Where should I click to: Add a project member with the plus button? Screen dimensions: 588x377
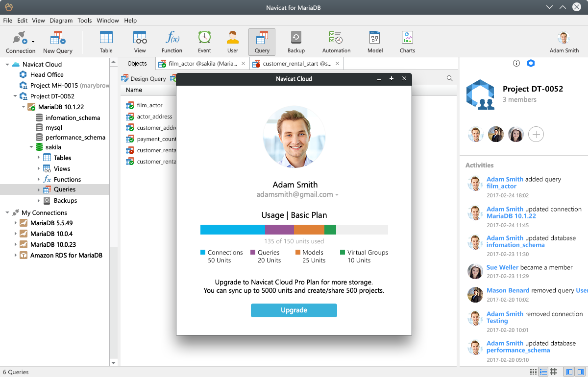(x=536, y=134)
